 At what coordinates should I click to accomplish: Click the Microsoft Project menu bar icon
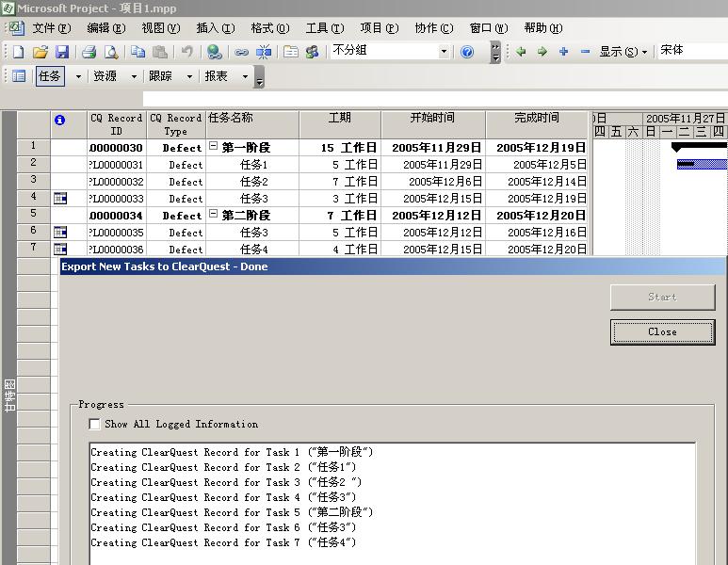(16, 28)
